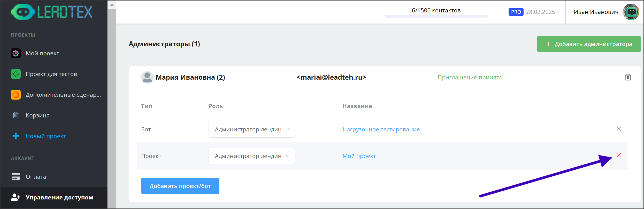
Task: Remove Мой проект access with red cross
Action: pyautogui.click(x=619, y=155)
